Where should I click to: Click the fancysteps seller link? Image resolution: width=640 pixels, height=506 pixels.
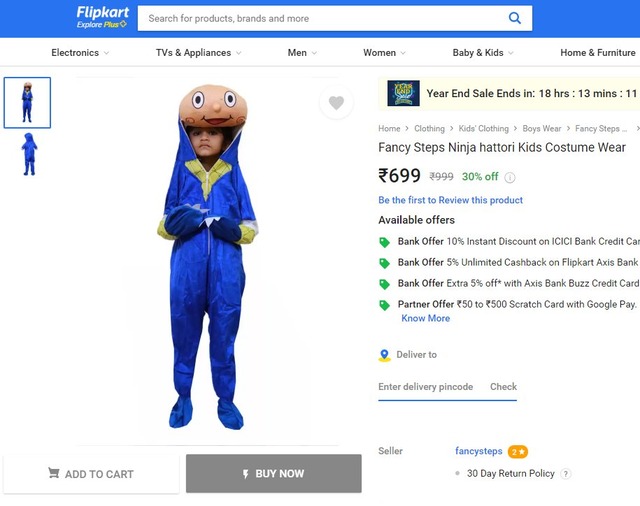point(478,452)
